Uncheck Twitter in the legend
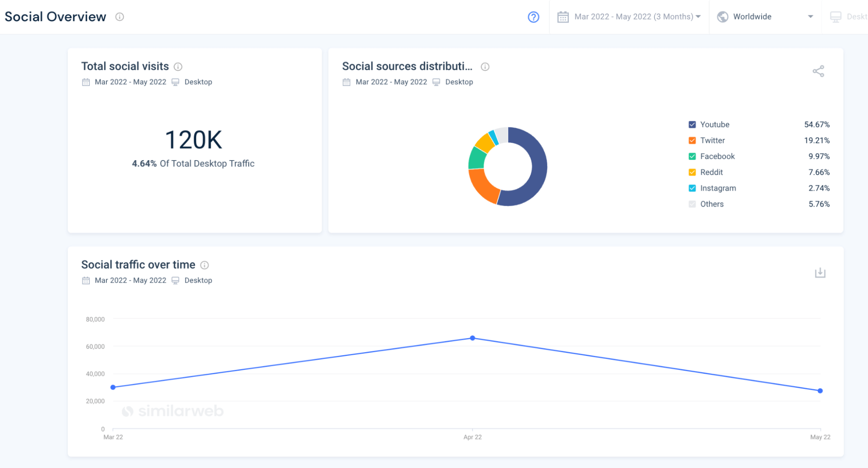This screenshot has height=468, width=868. (692, 140)
